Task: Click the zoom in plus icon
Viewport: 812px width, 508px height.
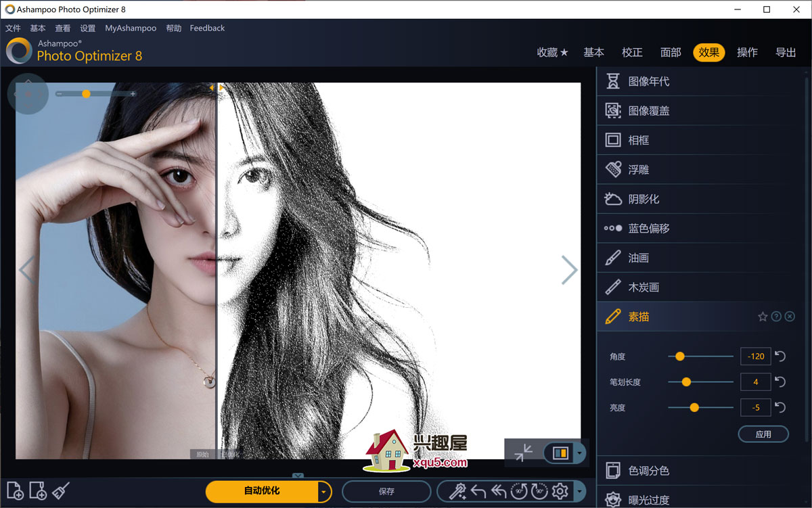Action: pos(133,94)
